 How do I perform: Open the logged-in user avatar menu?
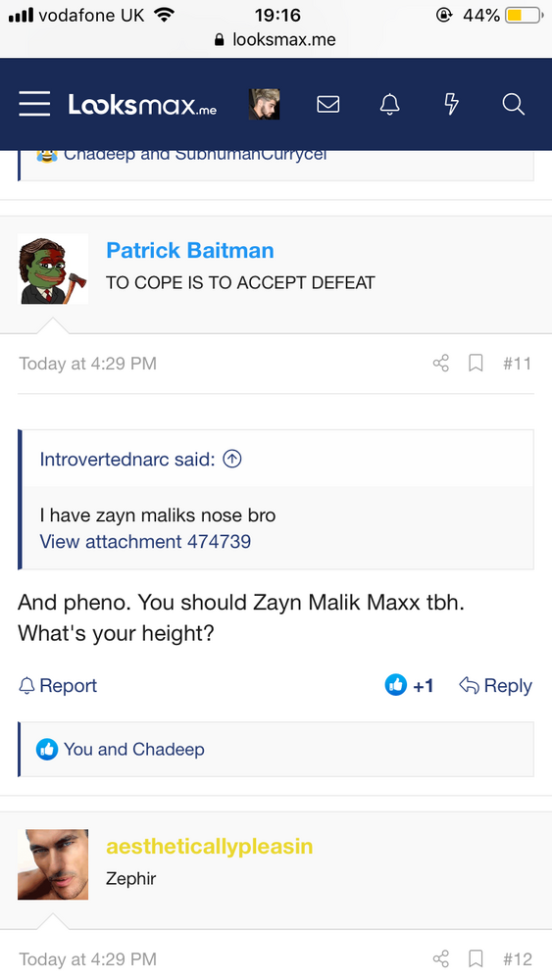[x=264, y=104]
